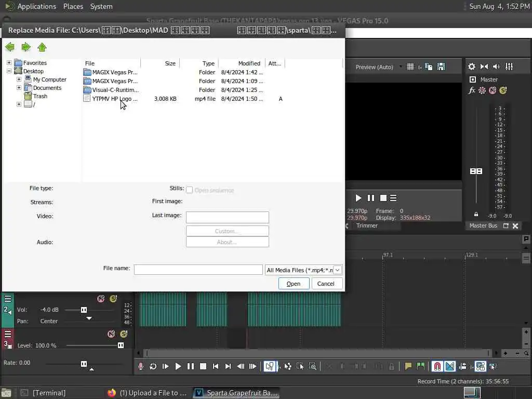Expand the Documents tree node

pos(19,87)
